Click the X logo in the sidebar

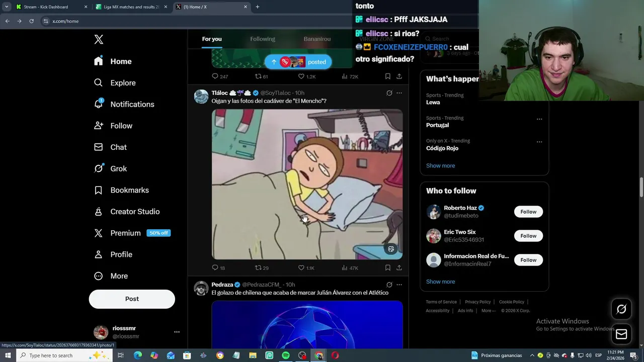[99, 40]
